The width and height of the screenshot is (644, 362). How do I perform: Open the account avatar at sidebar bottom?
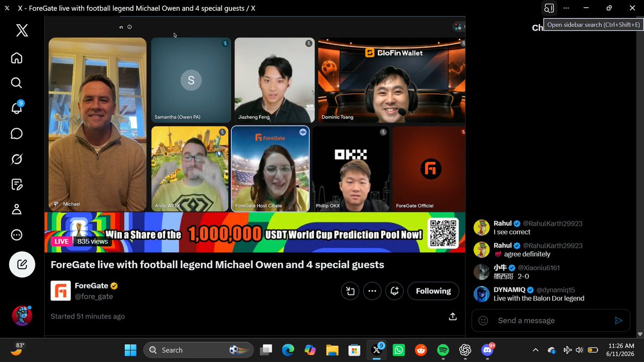coord(22,315)
